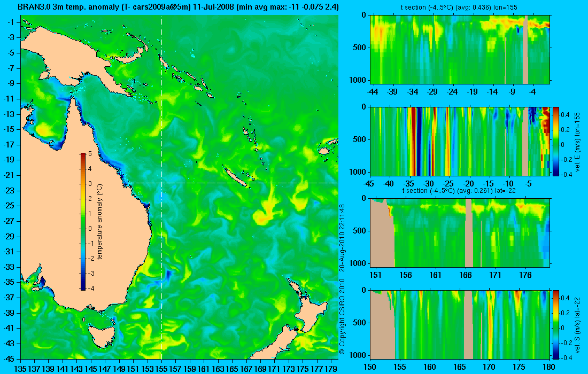Click '-45' on vel. E section's bottom axis
This screenshot has width=588, height=374.
tap(369, 184)
